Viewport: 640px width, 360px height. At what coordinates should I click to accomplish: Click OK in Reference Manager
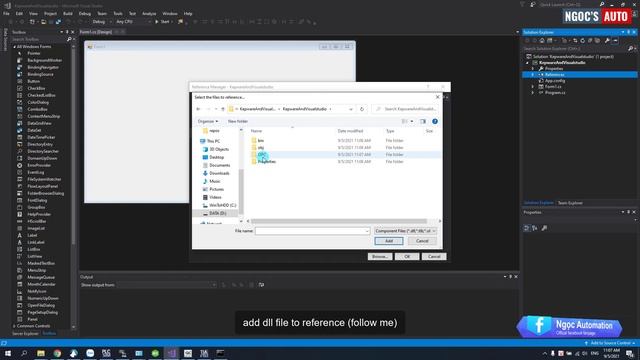click(407, 256)
